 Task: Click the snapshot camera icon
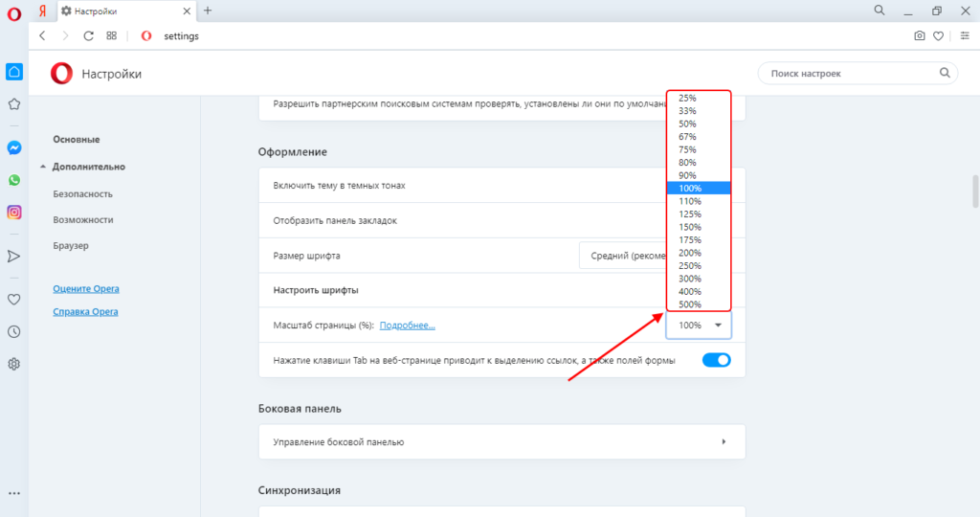pos(920,35)
